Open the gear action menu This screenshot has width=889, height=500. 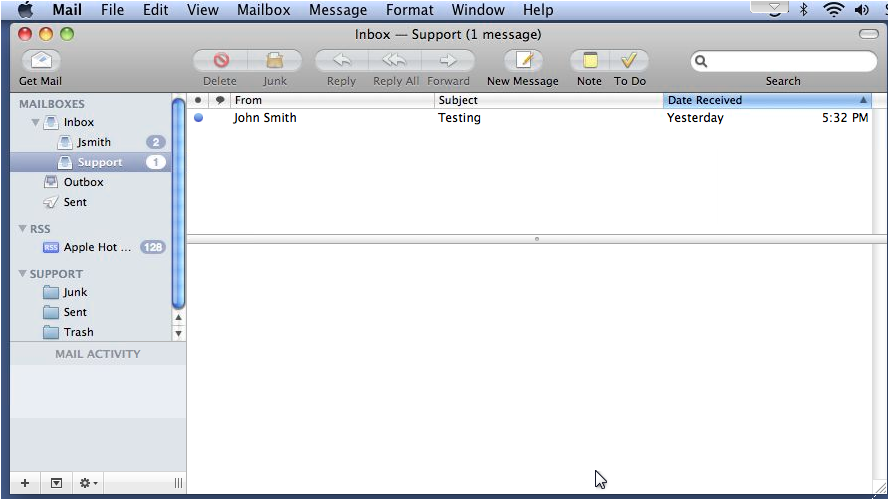88,483
